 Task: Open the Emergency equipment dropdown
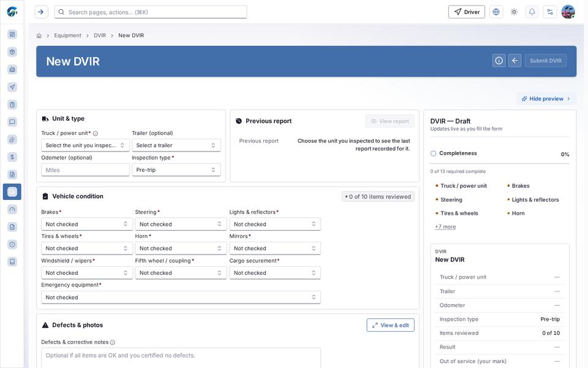pos(181,297)
